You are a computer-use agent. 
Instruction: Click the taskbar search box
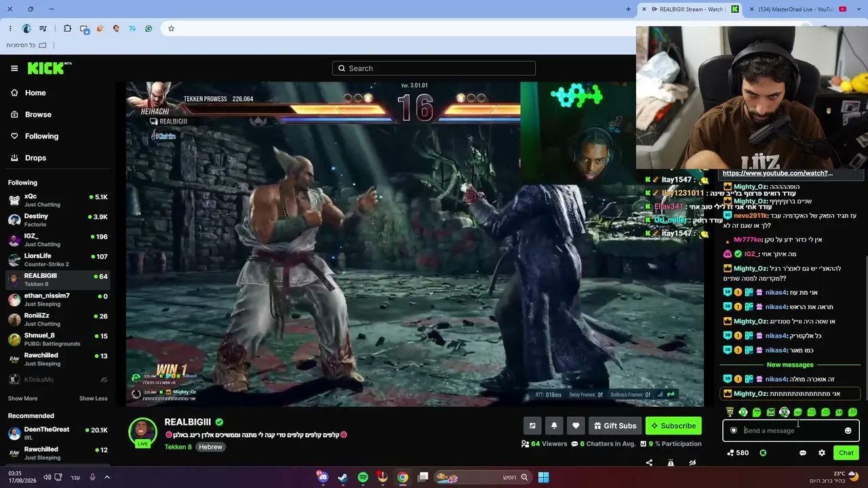(483, 477)
